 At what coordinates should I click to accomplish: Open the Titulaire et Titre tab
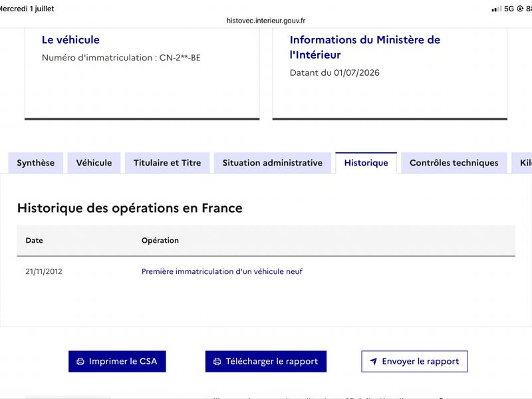[168, 163]
